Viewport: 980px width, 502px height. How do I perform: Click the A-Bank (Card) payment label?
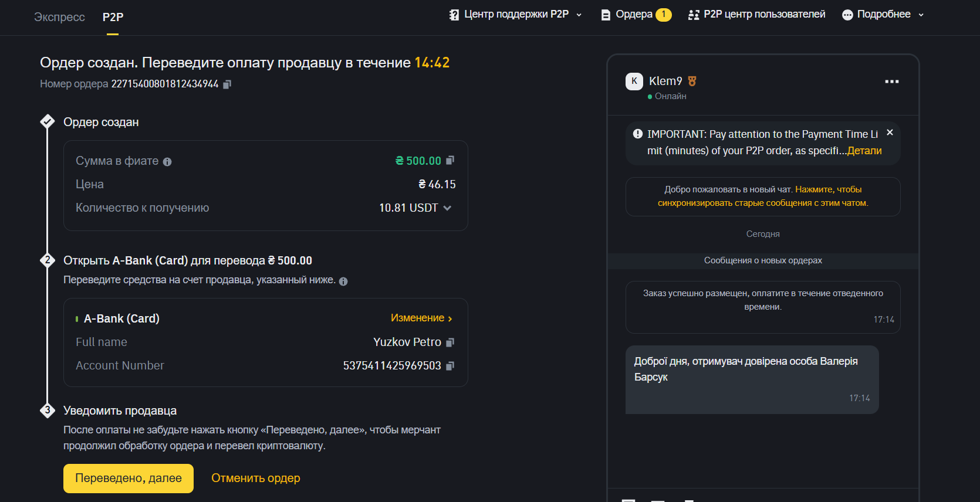(121, 318)
